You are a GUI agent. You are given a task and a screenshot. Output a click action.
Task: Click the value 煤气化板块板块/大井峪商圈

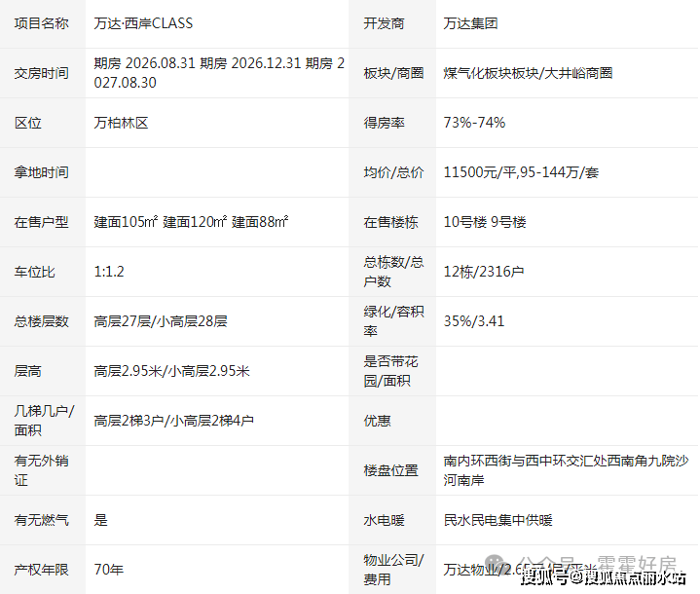coord(528,73)
